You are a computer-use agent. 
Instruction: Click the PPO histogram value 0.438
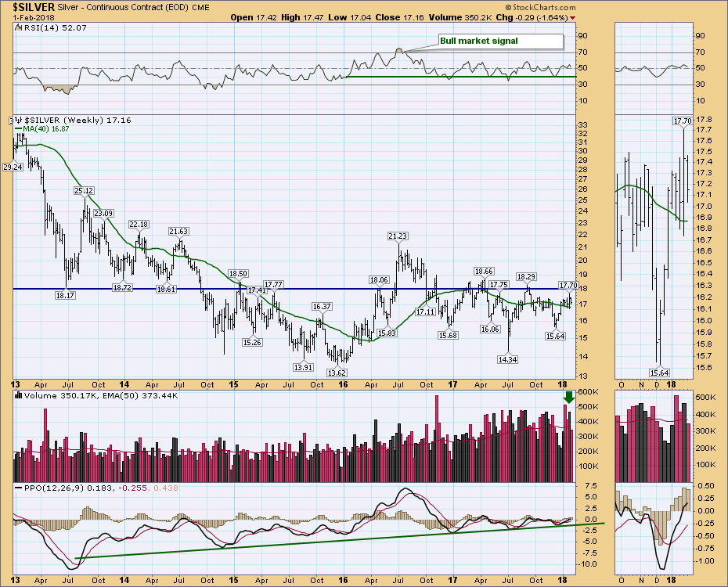pyautogui.click(x=165, y=488)
